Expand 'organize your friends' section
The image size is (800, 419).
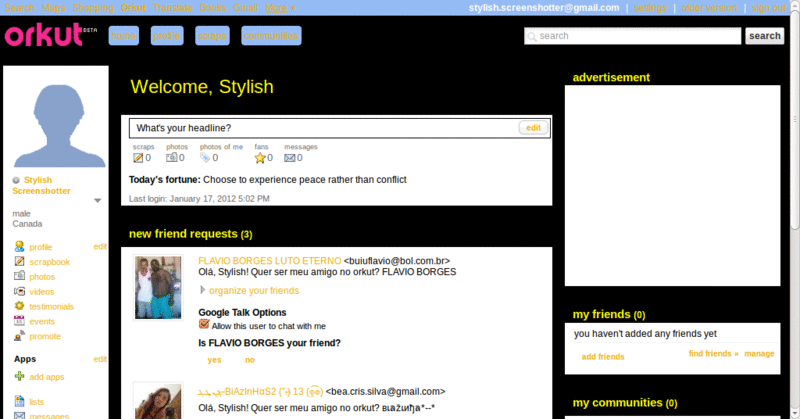click(x=203, y=290)
